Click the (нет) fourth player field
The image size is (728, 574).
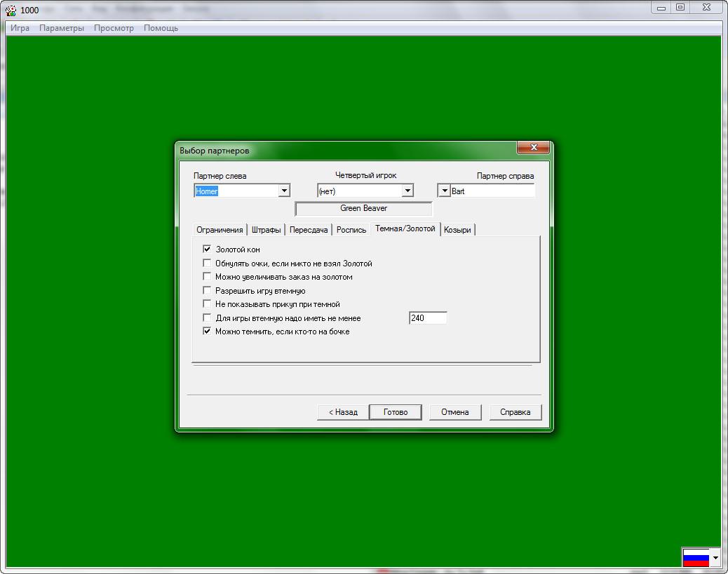360,190
